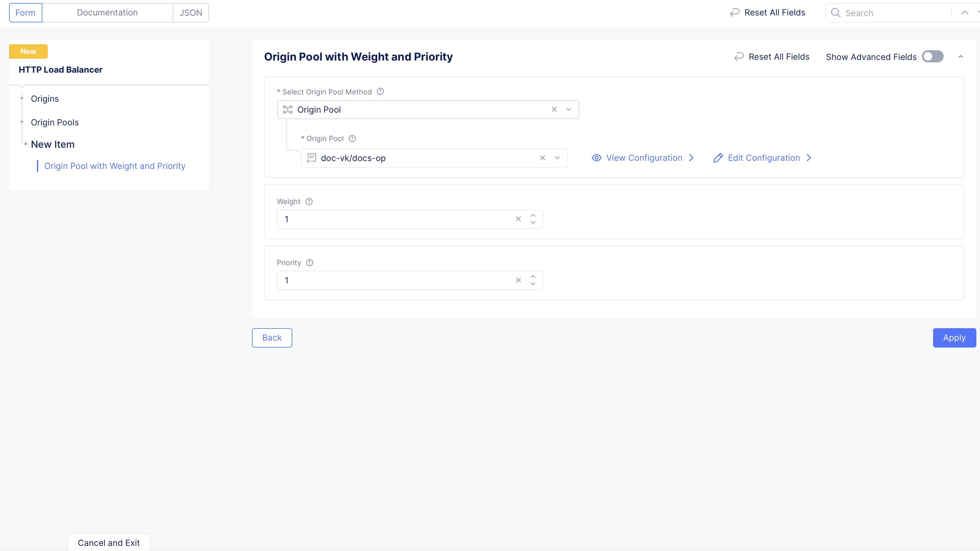980x551 pixels.
Task: Click the pencil icon for Edit Configuration
Action: pyautogui.click(x=718, y=158)
